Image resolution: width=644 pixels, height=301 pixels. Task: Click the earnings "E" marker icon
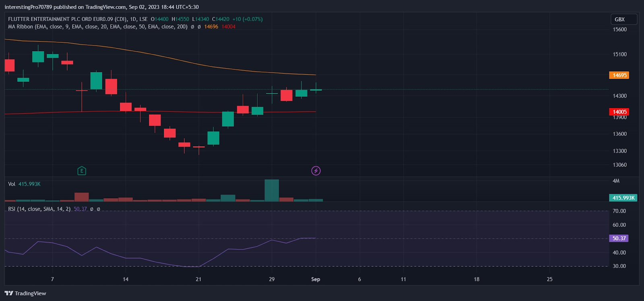(x=82, y=171)
